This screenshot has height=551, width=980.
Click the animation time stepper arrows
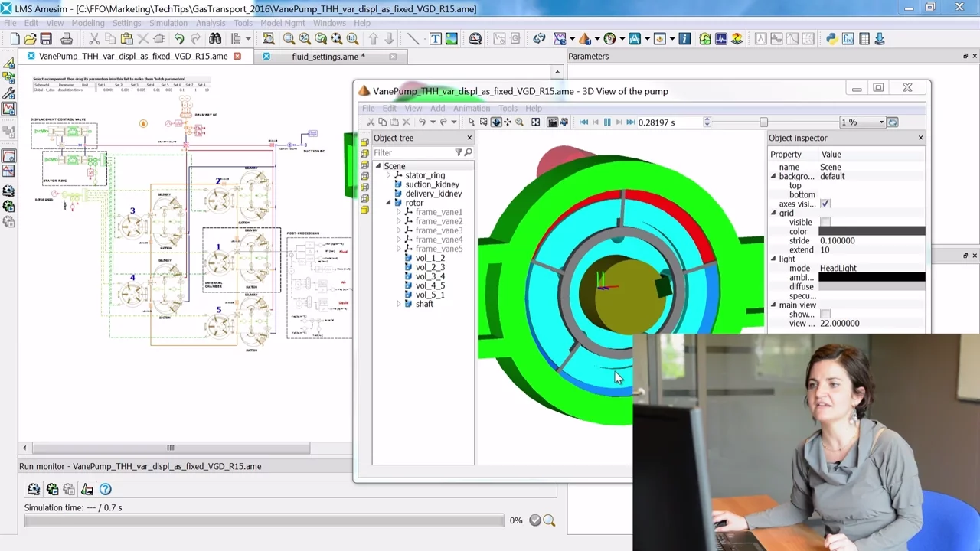(707, 122)
